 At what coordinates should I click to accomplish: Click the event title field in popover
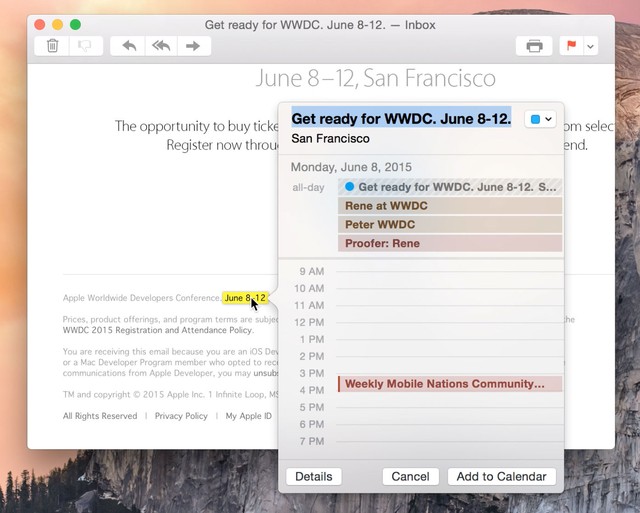(401, 118)
